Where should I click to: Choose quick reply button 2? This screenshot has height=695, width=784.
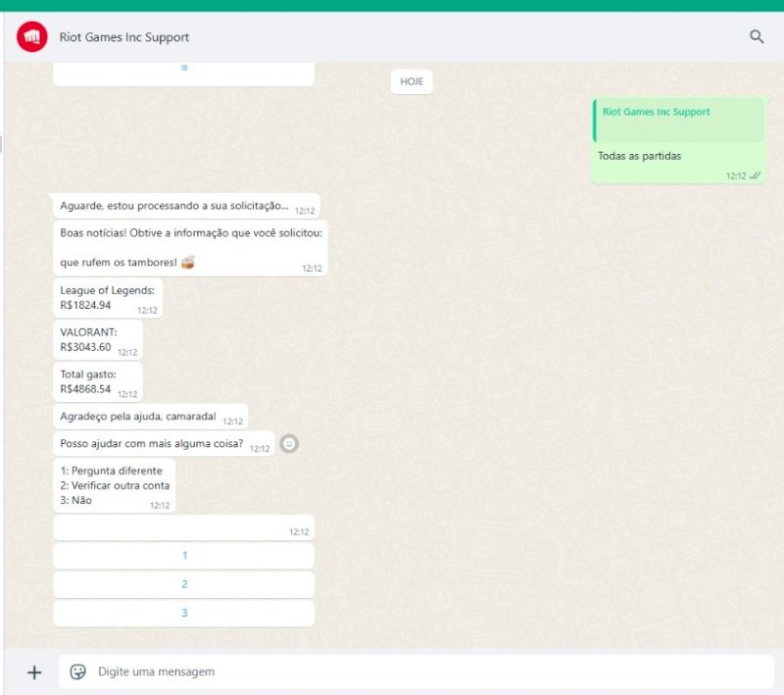coord(184,584)
